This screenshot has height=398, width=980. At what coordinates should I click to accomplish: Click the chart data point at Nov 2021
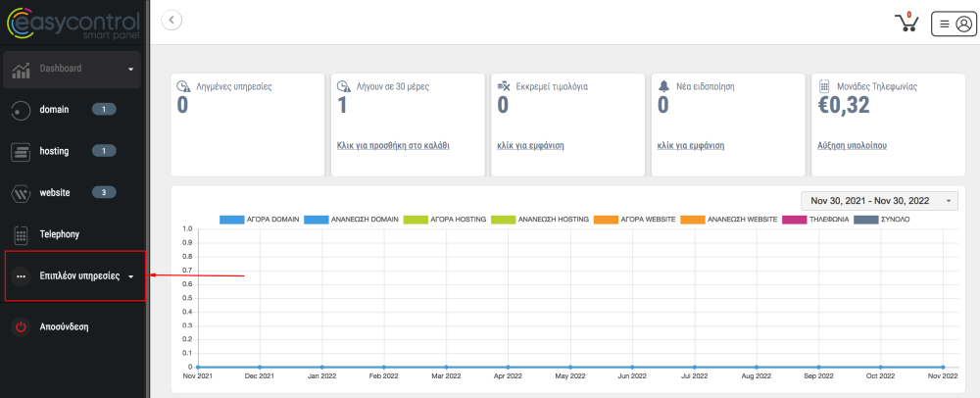point(198,368)
